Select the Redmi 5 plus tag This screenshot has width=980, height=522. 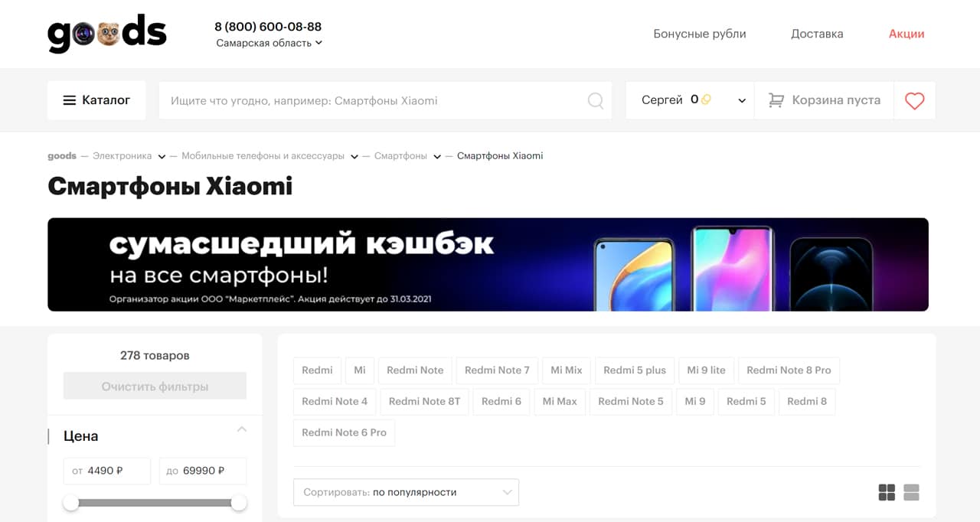(635, 370)
